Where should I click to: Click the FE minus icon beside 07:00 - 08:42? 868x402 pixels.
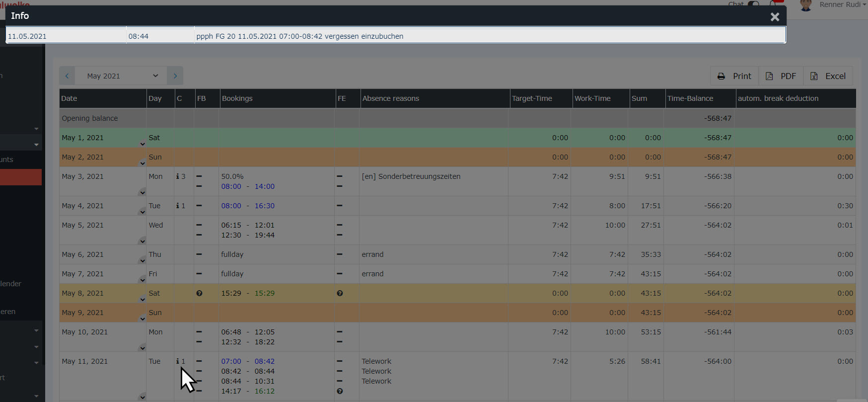pyautogui.click(x=340, y=361)
